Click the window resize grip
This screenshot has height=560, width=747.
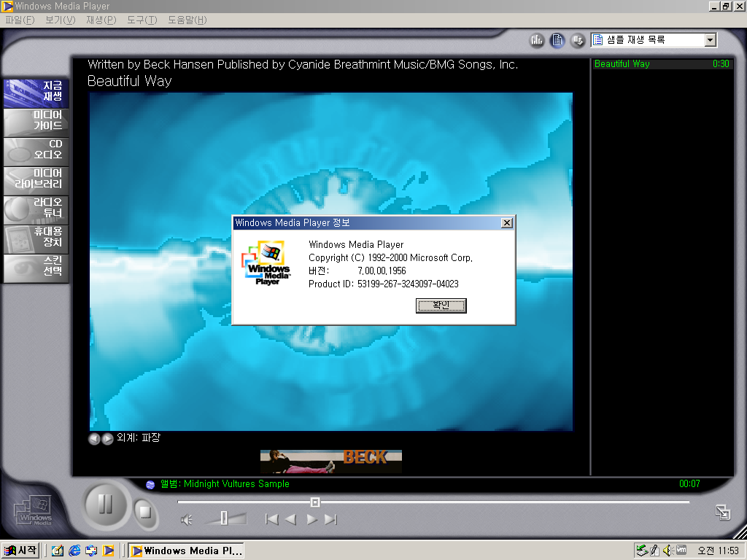[740, 532]
